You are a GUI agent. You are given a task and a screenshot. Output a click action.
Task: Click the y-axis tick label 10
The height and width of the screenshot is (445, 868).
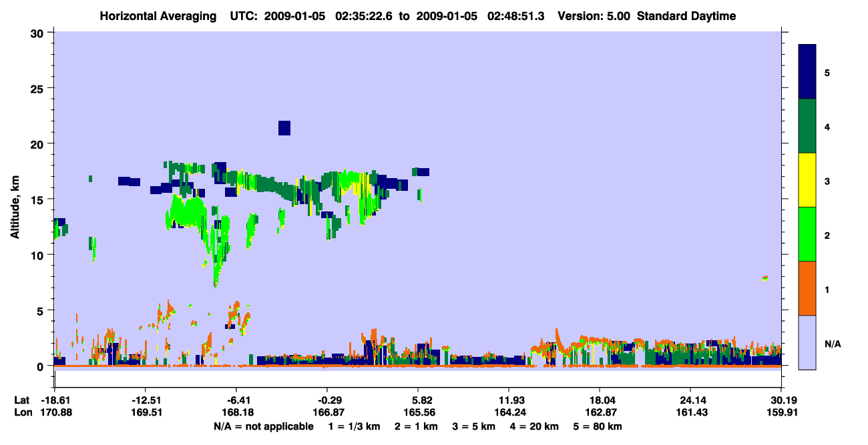click(x=39, y=255)
